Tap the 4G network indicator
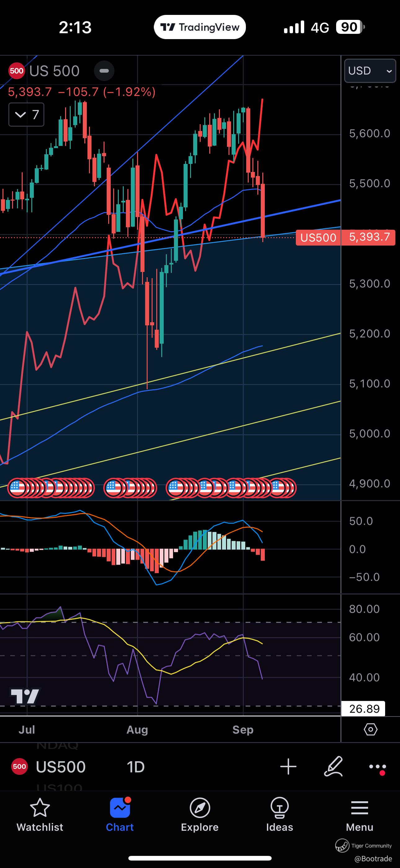The height and width of the screenshot is (868, 400). click(320, 28)
